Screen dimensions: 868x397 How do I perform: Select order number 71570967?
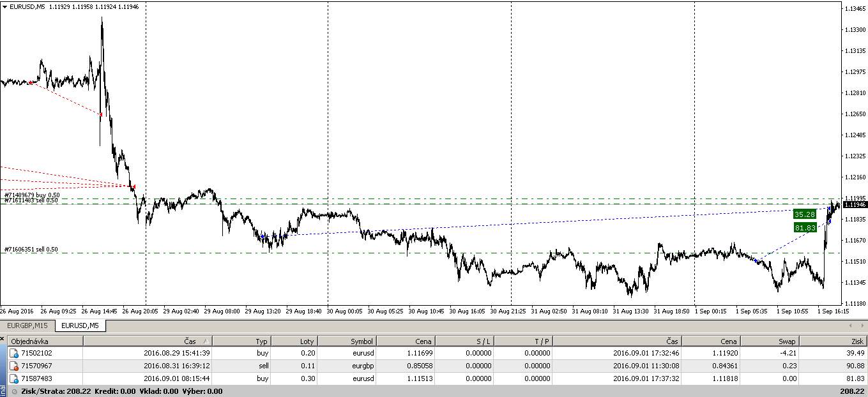pos(37,366)
